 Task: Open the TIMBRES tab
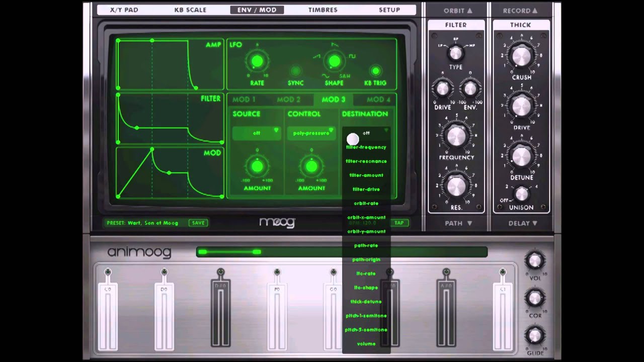click(x=323, y=10)
